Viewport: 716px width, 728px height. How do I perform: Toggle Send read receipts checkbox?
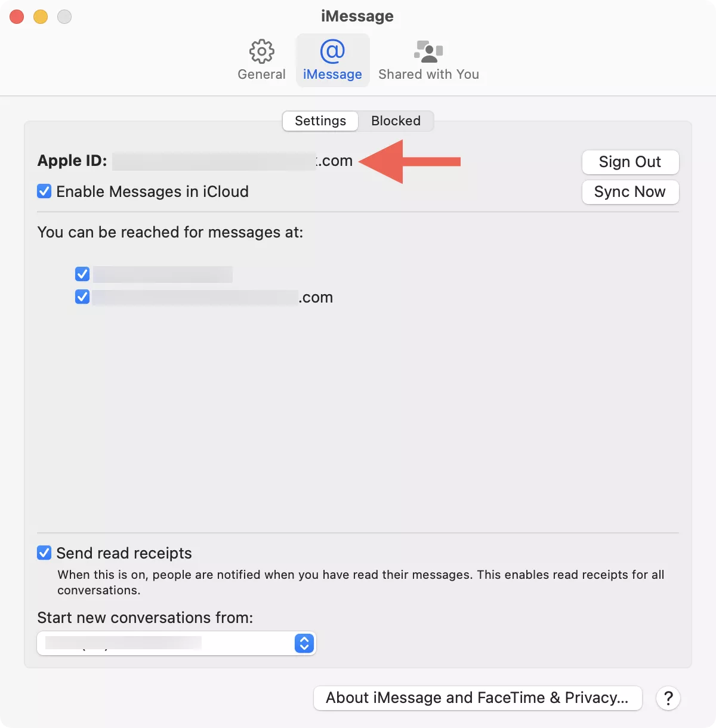(44, 553)
